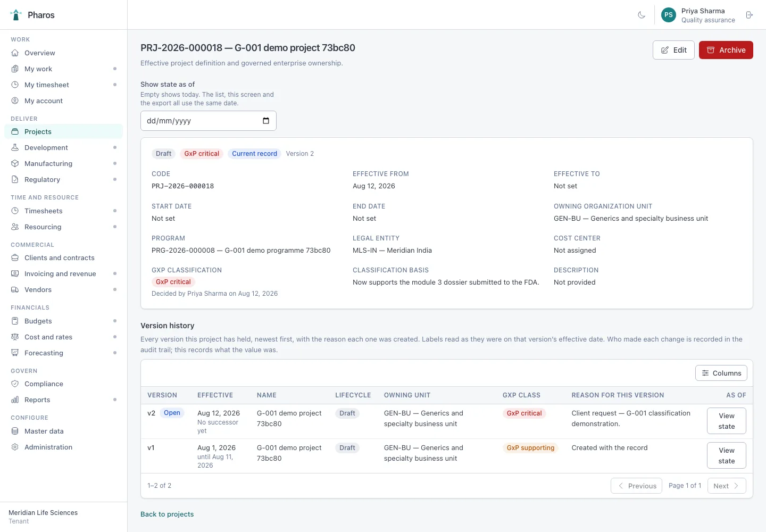Focus the Show state as of date field
766x532 pixels.
click(x=209, y=121)
